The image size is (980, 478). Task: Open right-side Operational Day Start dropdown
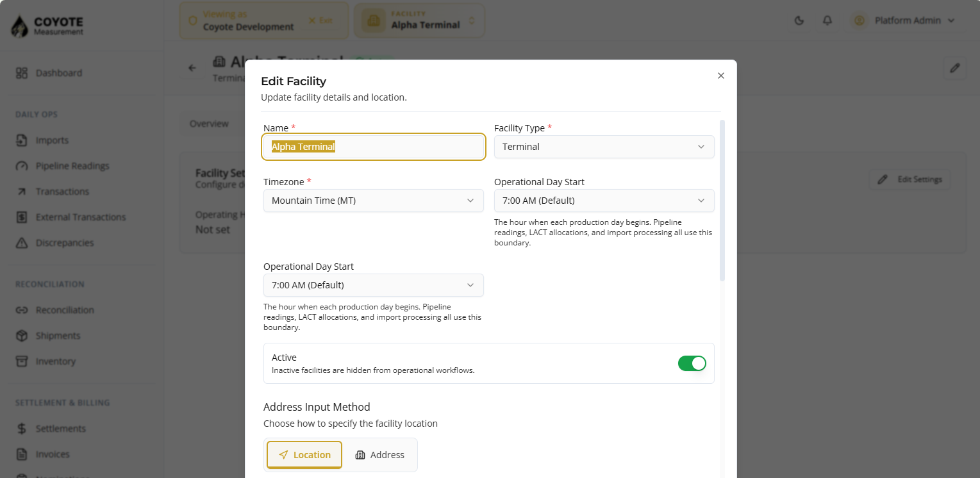pos(604,201)
